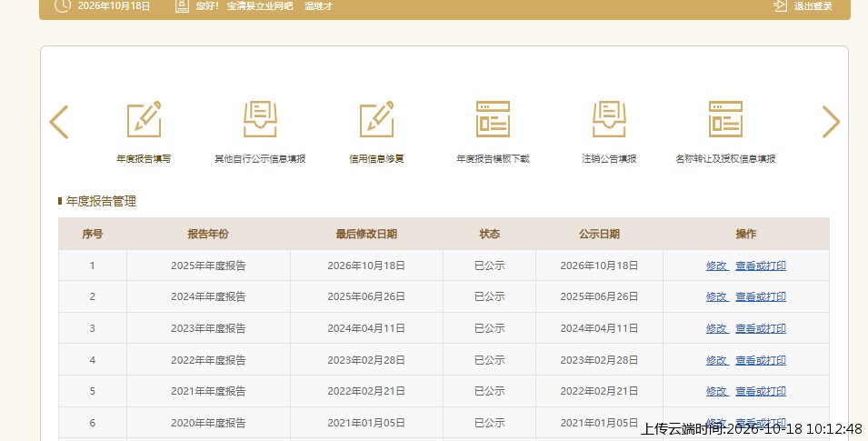Screen dimensions: 868x441
Task: Click the 公示日期 column header
Action: click(x=599, y=234)
